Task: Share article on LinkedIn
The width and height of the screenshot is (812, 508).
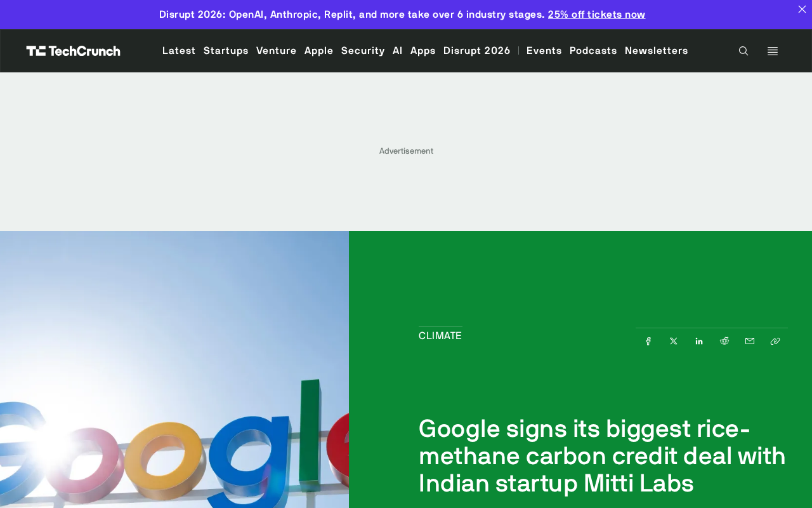Action: (x=699, y=341)
